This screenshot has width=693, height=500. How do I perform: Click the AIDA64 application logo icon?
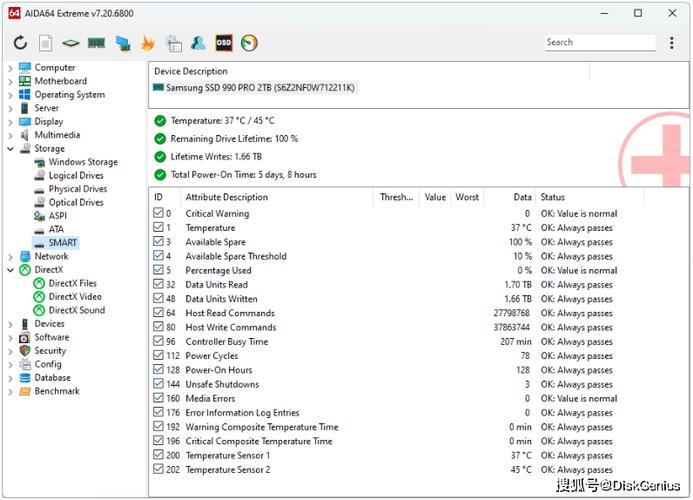(14, 13)
